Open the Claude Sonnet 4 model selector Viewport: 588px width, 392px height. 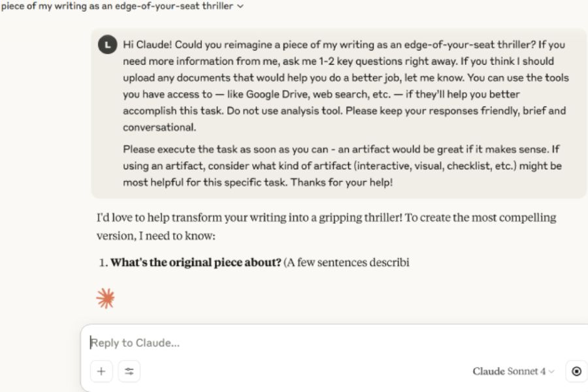(x=513, y=371)
